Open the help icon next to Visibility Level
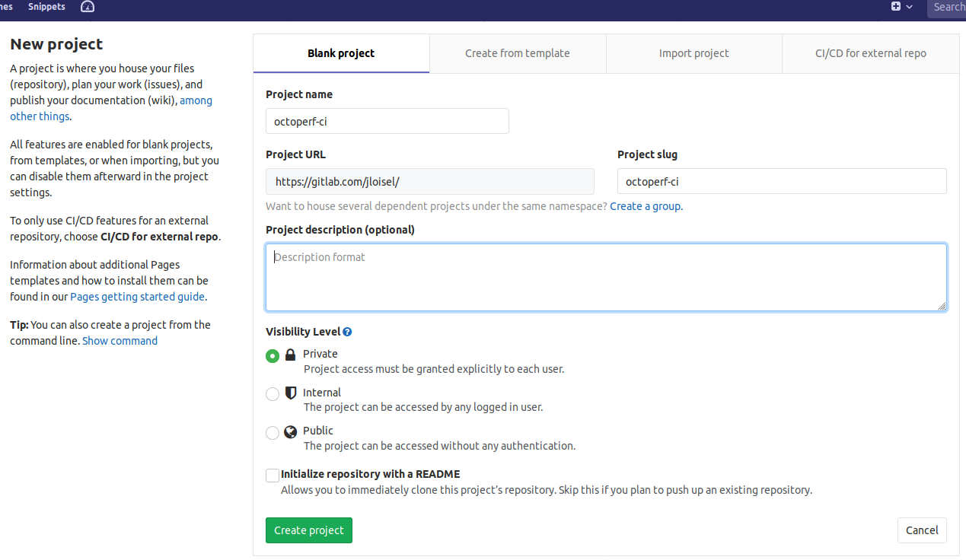Viewport: 966px width, 560px height. (x=348, y=331)
